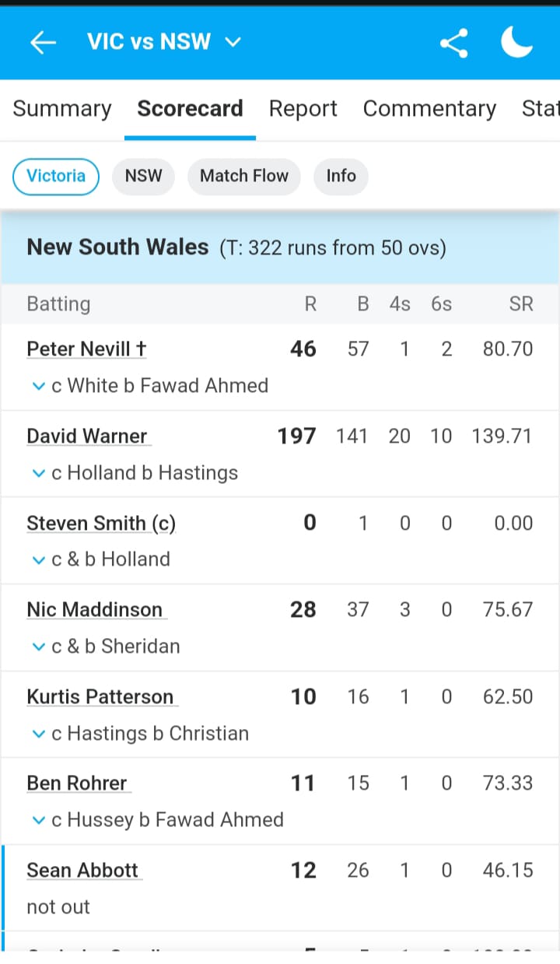The image size is (560, 964).
Task: Open the Report tab
Action: click(303, 109)
